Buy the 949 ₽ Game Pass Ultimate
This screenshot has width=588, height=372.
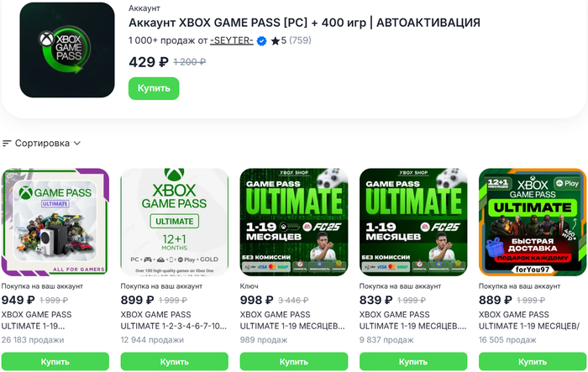[x=55, y=362]
